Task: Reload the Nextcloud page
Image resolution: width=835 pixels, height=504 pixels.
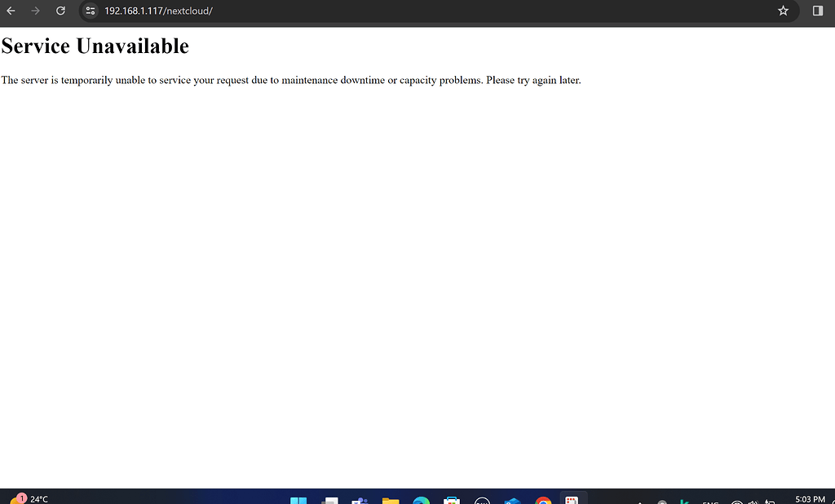Action: [60, 11]
